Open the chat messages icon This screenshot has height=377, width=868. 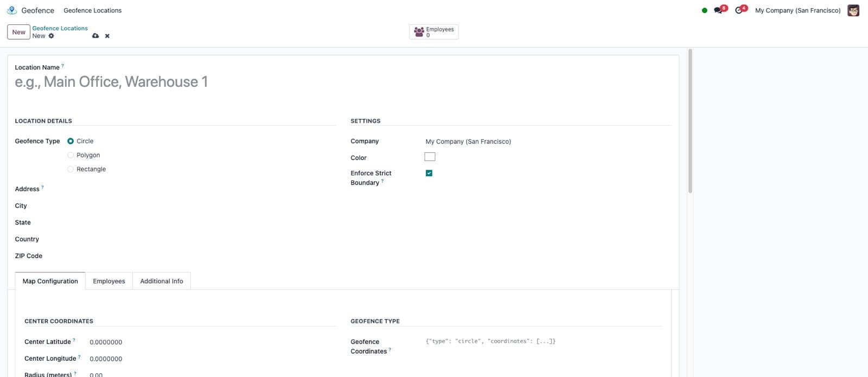(x=718, y=10)
